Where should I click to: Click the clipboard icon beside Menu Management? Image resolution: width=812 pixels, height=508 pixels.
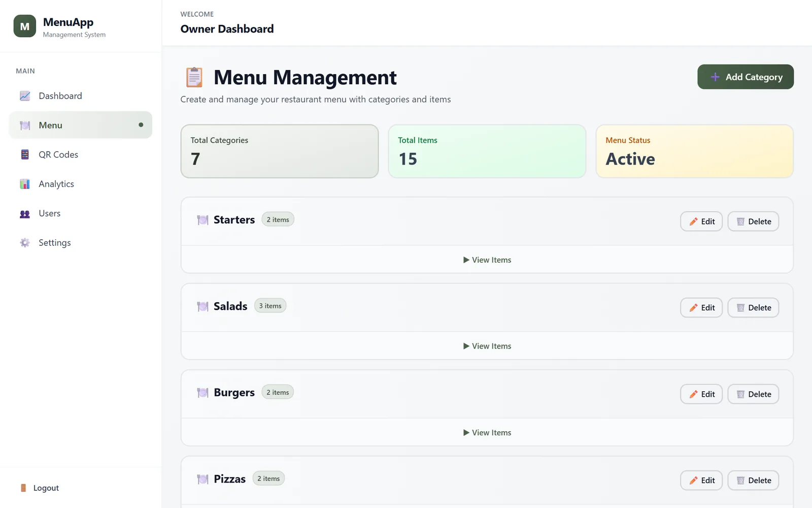[194, 77]
